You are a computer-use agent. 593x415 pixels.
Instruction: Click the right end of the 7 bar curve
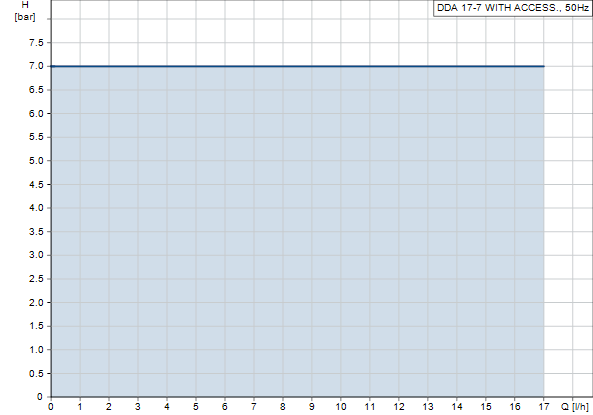click(x=543, y=66)
